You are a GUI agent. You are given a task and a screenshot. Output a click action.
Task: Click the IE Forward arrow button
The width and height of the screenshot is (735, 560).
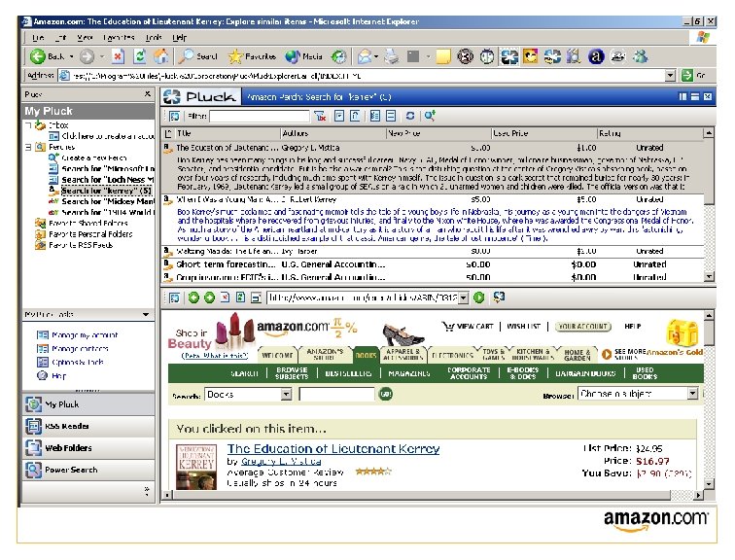point(87,56)
